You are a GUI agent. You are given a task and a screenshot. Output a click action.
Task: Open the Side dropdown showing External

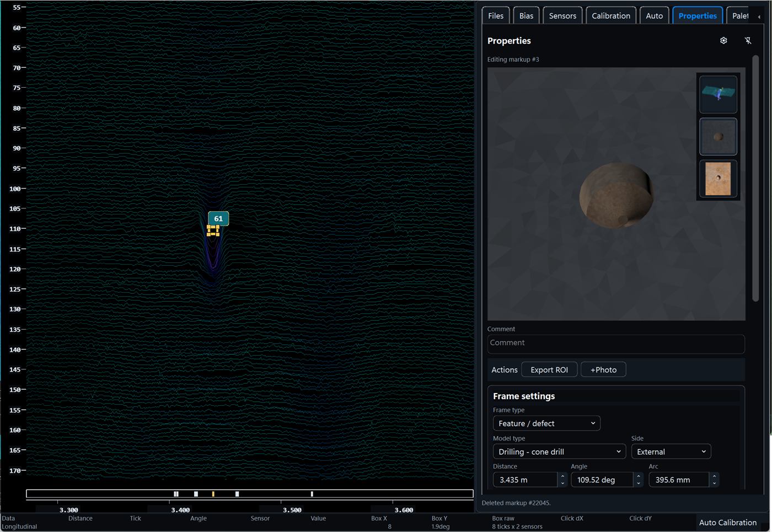[671, 451]
